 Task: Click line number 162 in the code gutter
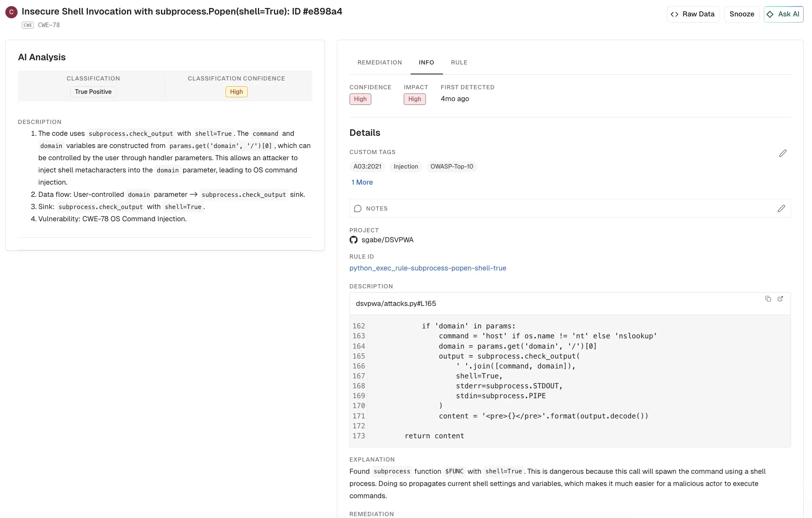(x=359, y=326)
